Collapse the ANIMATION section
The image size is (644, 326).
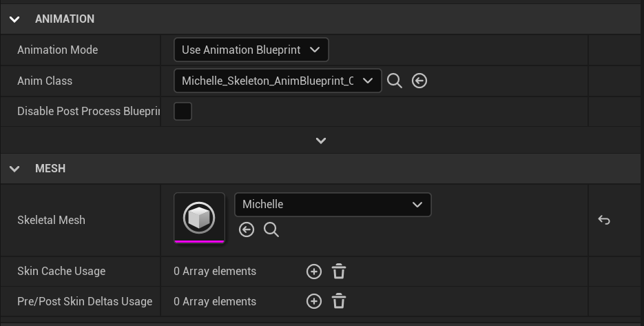tap(14, 19)
